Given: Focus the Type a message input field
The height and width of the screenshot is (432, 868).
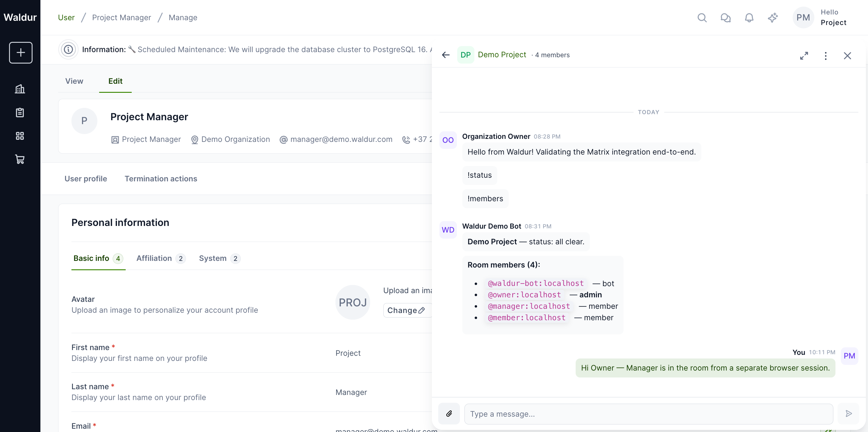Looking at the screenshot, I should pos(648,414).
